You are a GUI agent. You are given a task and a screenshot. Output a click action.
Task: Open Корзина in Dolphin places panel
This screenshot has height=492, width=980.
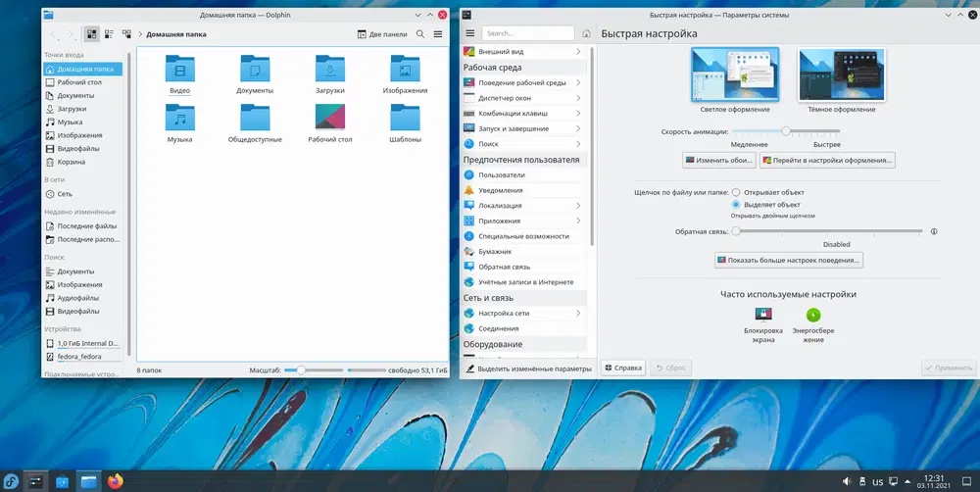click(82, 162)
